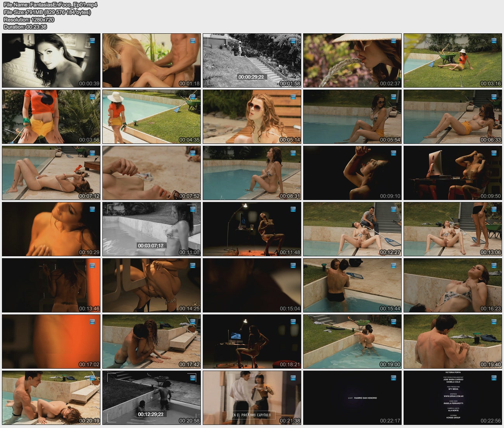Click the Resolution 1280x720 text
Image resolution: width=504 pixels, height=428 pixels.
(29, 19)
